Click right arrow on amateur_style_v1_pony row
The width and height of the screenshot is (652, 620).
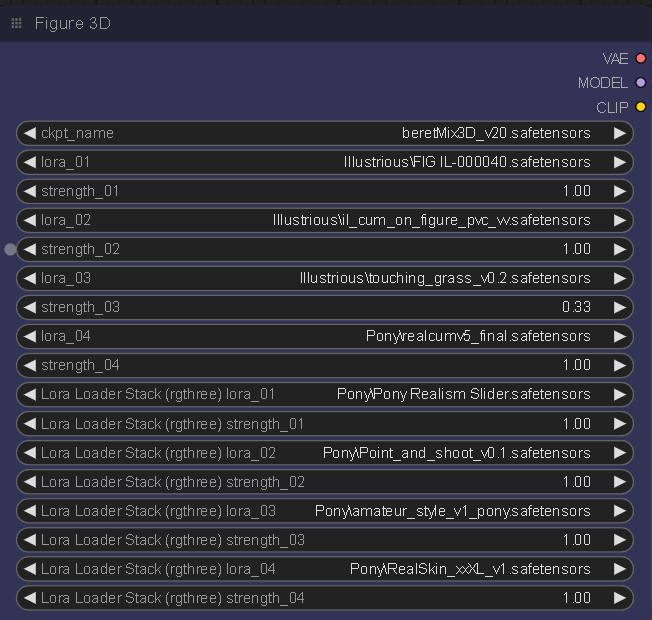(x=620, y=511)
